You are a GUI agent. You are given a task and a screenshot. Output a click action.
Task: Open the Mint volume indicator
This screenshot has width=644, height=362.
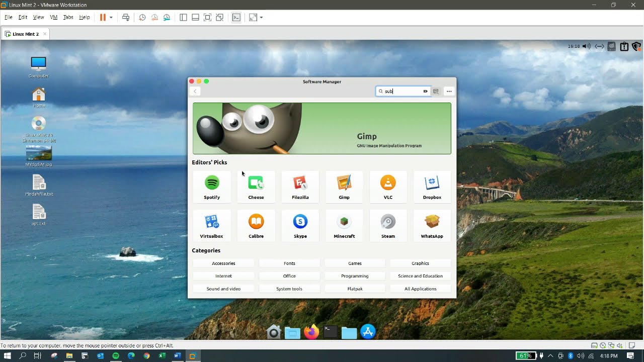(587, 46)
